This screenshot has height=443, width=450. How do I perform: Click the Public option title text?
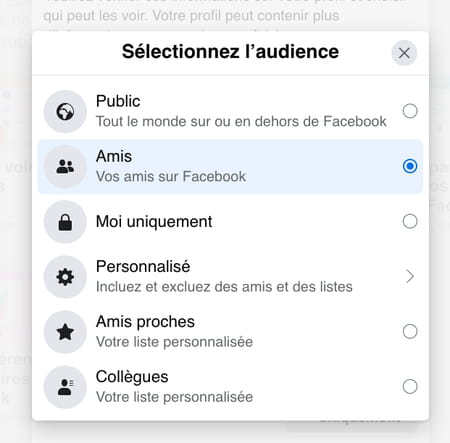[x=118, y=101]
